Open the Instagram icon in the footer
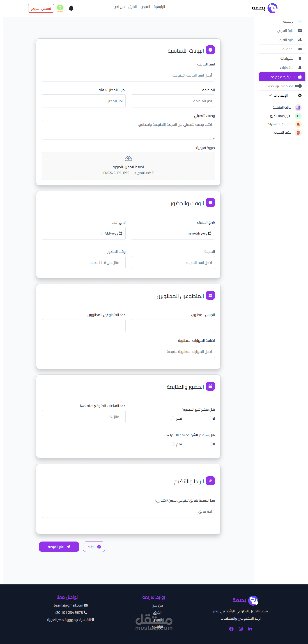Viewport: 308px width, 644px height. click(x=241, y=629)
